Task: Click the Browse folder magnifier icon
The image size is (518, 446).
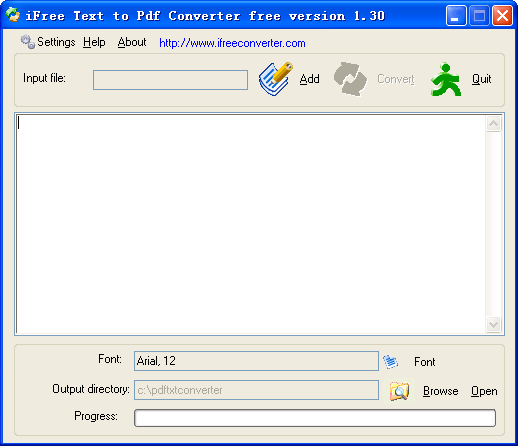Action: click(x=399, y=391)
